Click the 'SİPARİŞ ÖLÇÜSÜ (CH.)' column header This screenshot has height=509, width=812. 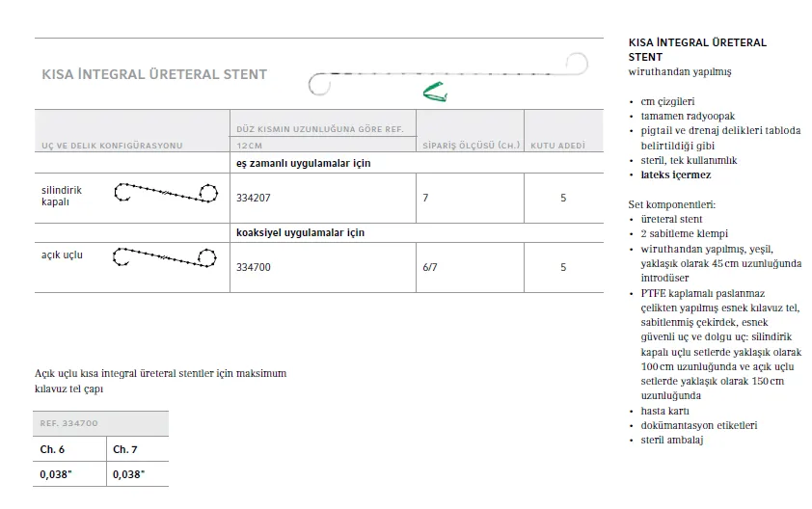pos(471,145)
